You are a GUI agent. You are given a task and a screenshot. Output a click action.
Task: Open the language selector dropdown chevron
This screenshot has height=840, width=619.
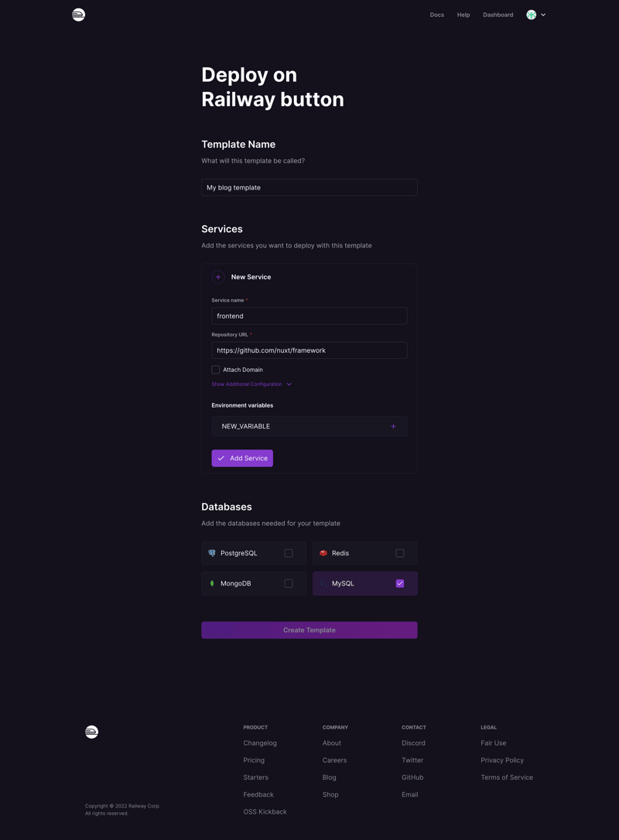(x=542, y=14)
